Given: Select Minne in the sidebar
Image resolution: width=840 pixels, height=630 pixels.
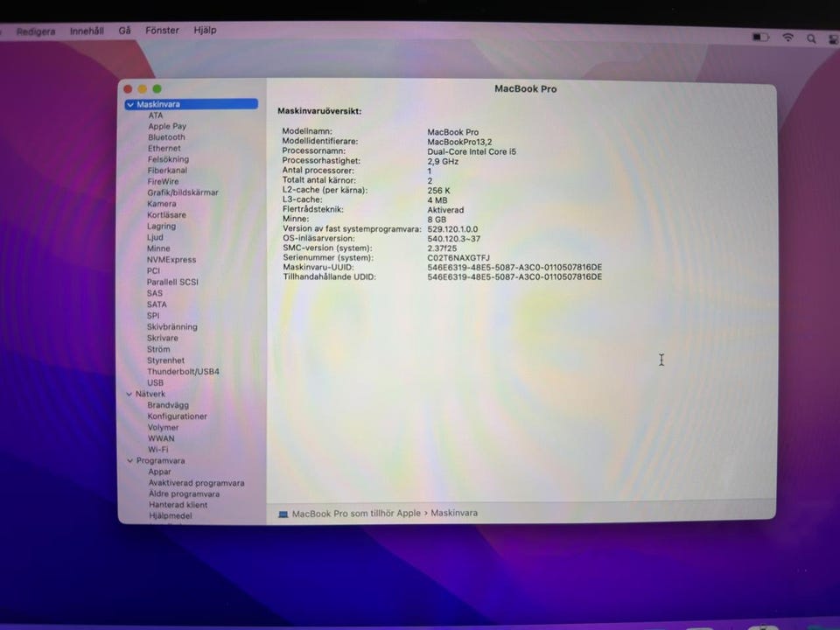Looking at the screenshot, I should [x=158, y=248].
